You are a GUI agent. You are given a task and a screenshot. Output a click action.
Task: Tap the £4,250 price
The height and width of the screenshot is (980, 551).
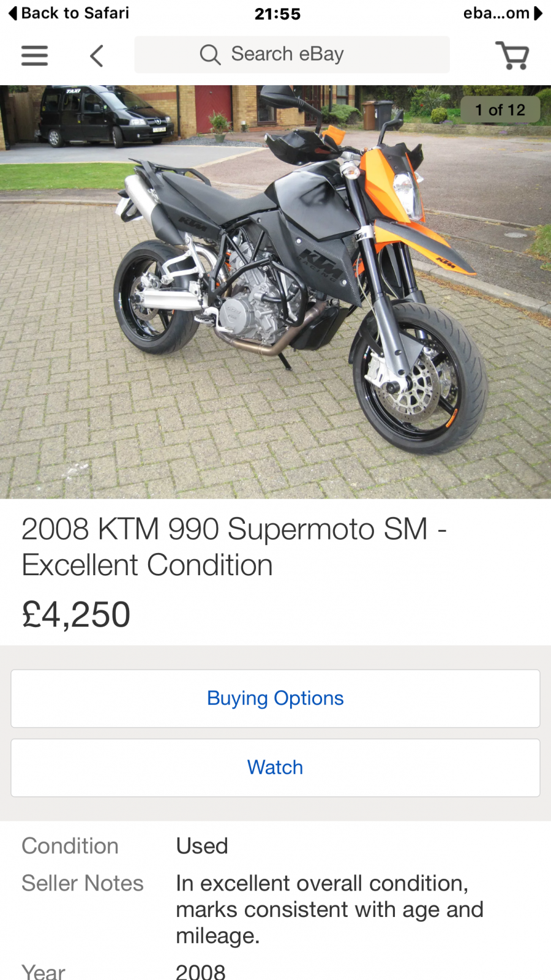(x=76, y=614)
